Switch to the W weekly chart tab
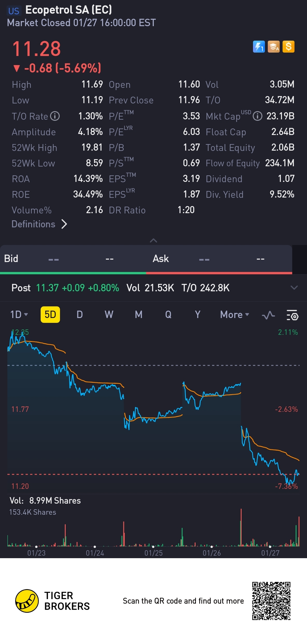The width and height of the screenshot is (307, 644). 109,315
